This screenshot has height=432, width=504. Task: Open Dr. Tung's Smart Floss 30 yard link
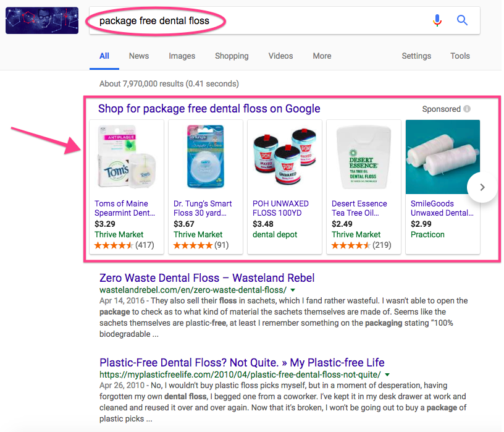[x=203, y=208]
